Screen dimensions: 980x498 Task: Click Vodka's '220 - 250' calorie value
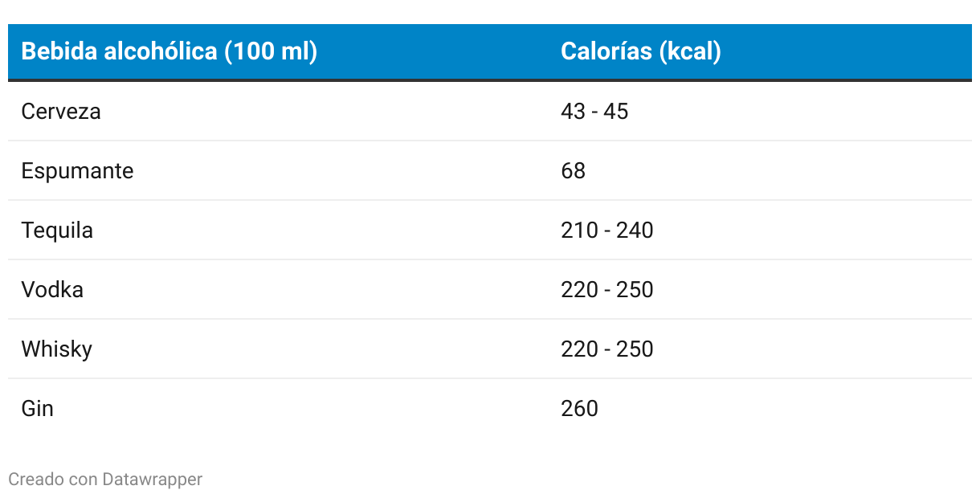pyautogui.click(x=607, y=289)
